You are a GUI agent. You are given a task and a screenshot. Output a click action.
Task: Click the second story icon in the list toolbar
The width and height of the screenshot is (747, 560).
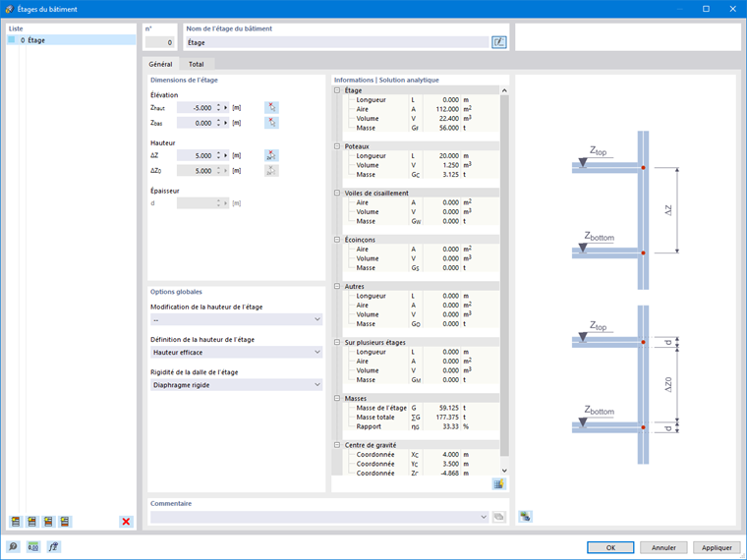[31, 522]
